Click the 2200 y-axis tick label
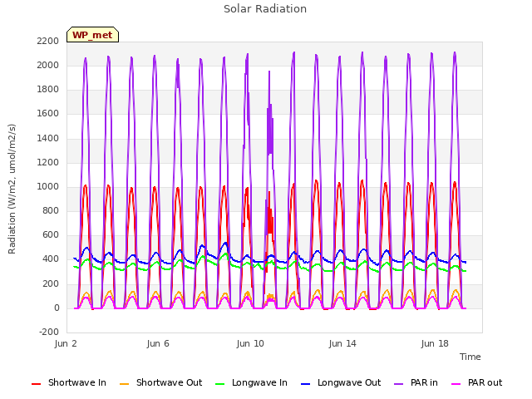 click(48, 41)
